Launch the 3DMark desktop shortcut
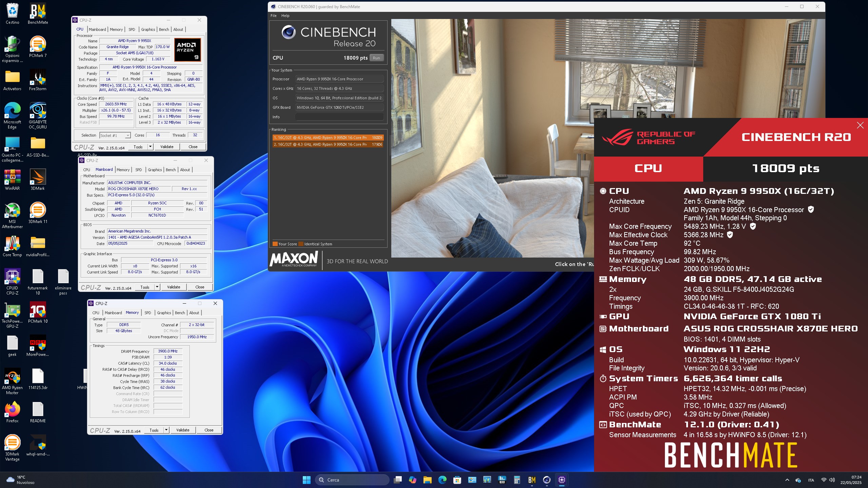The height and width of the screenshot is (488, 868). [x=38, y=180]
